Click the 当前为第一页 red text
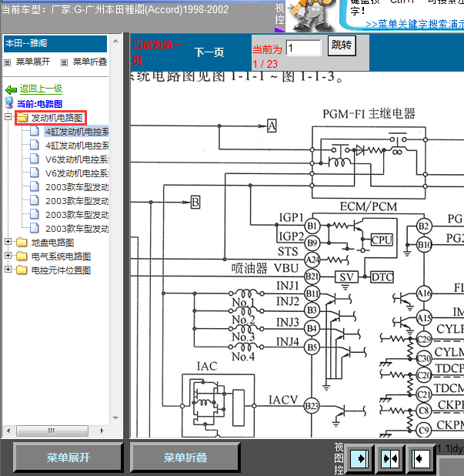Image resolution: width=464 pixels, height=476 pixels. click(157, 53)
